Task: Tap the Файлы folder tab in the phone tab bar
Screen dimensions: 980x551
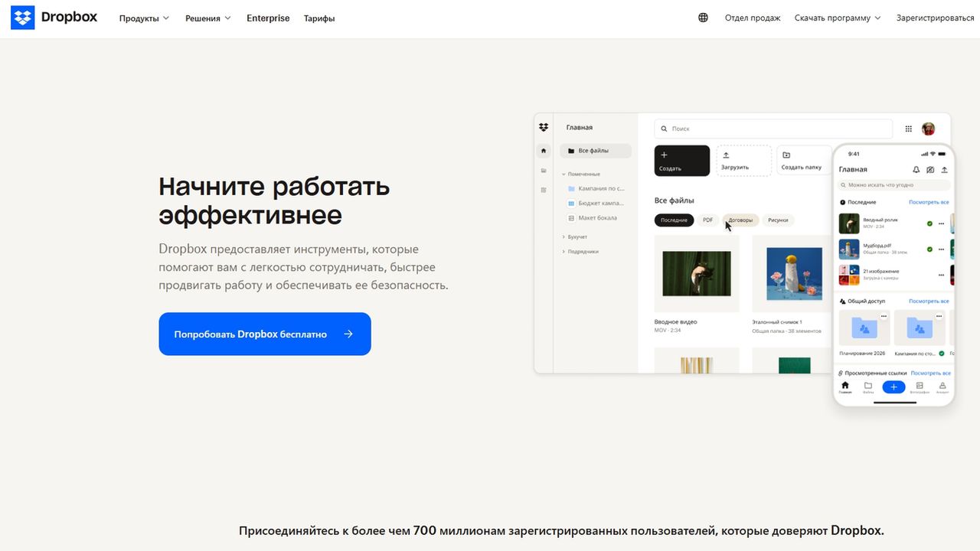Action: (868, 387)
